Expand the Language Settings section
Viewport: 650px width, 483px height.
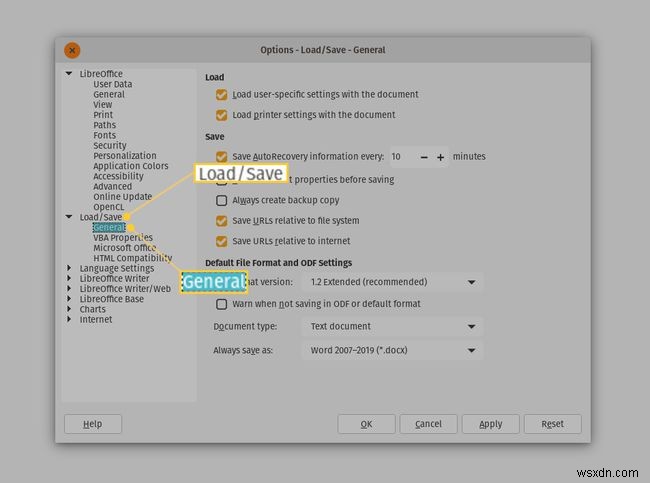tap(69, 268)
